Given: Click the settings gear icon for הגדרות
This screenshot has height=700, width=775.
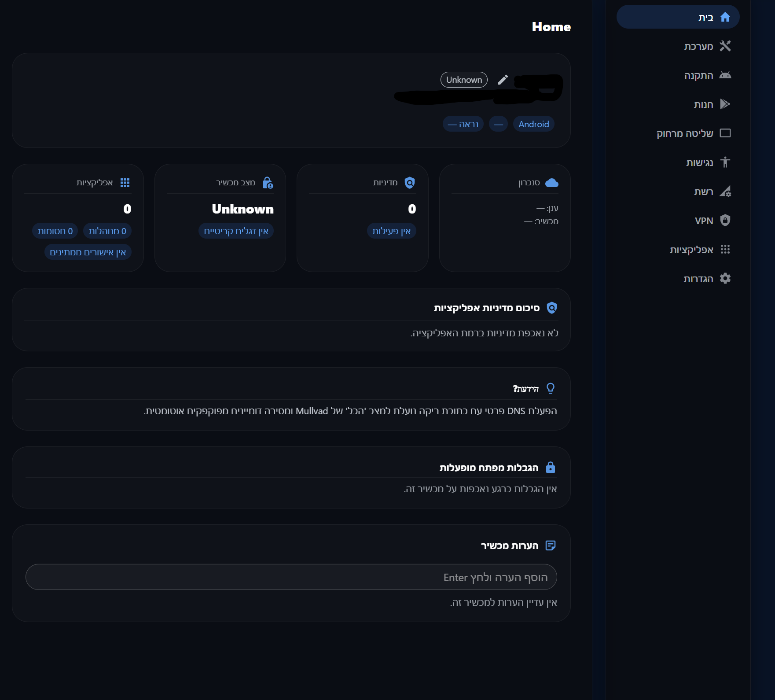Looking at the screenshot, I should coord(725,279).
